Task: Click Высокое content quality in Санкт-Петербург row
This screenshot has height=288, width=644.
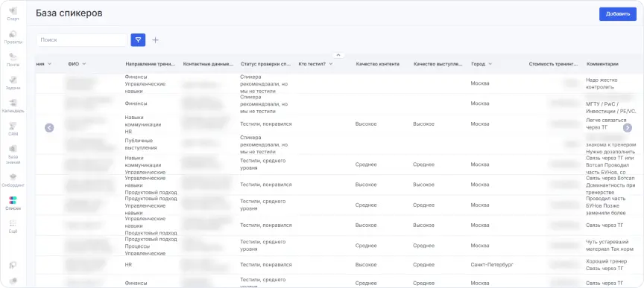Action: (x=366, y=265)
